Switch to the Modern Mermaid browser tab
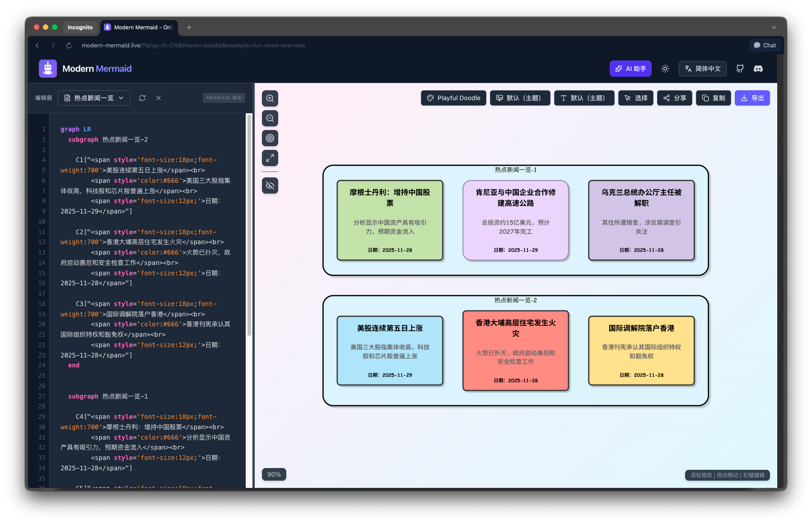This screenshot has height=524, width=812. click(139, 28)
